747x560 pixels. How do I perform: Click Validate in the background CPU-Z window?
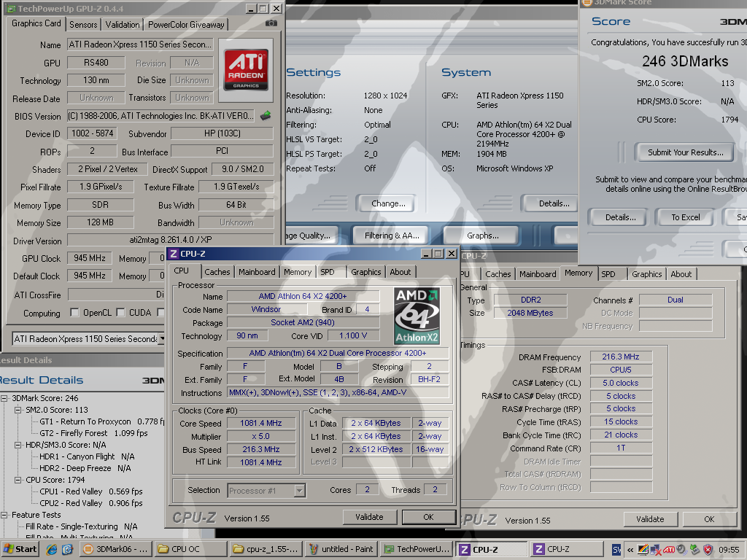tap(650, 519)
